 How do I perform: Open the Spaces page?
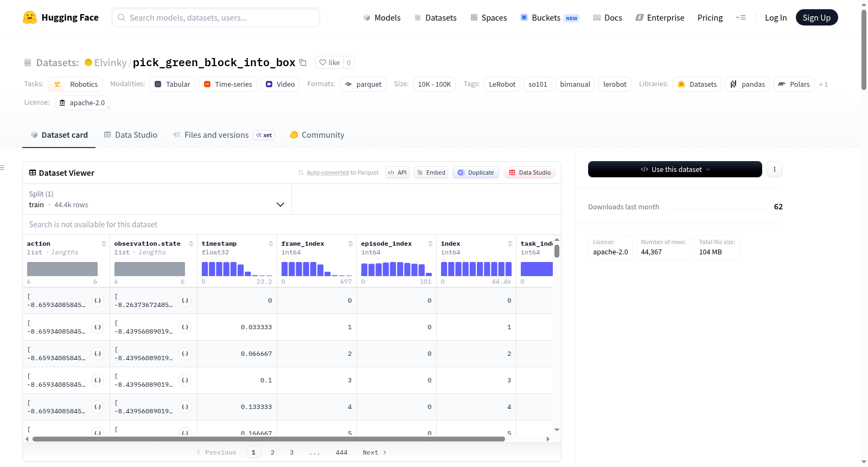tap(489, 17)
